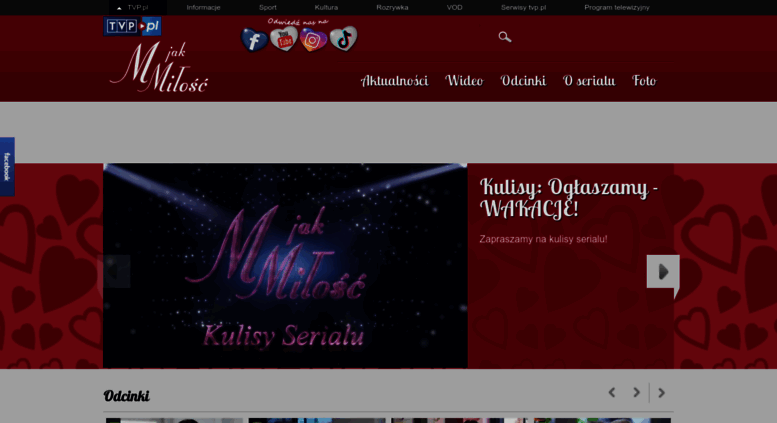Open the YouTube heart icon
Image resolution: width=777 pixels, height=423 pixels.
[x=284, y=39]
